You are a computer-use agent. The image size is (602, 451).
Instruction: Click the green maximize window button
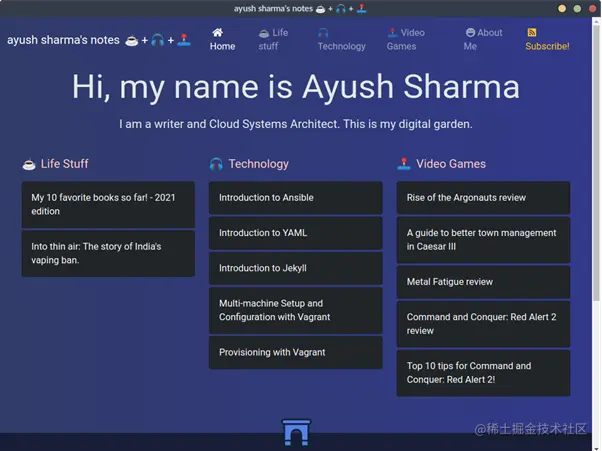pyautogui.click(x=577, y=8)
